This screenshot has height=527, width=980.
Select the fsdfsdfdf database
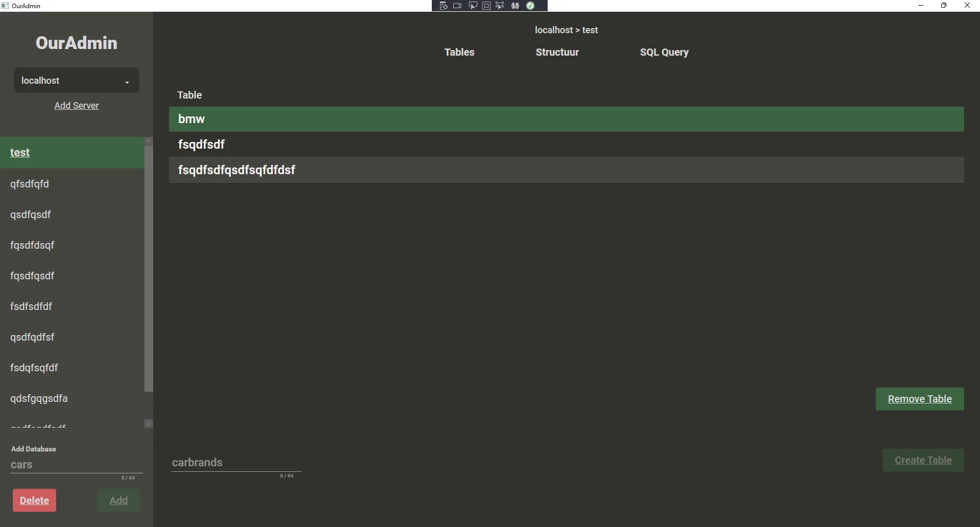[72, 306]
